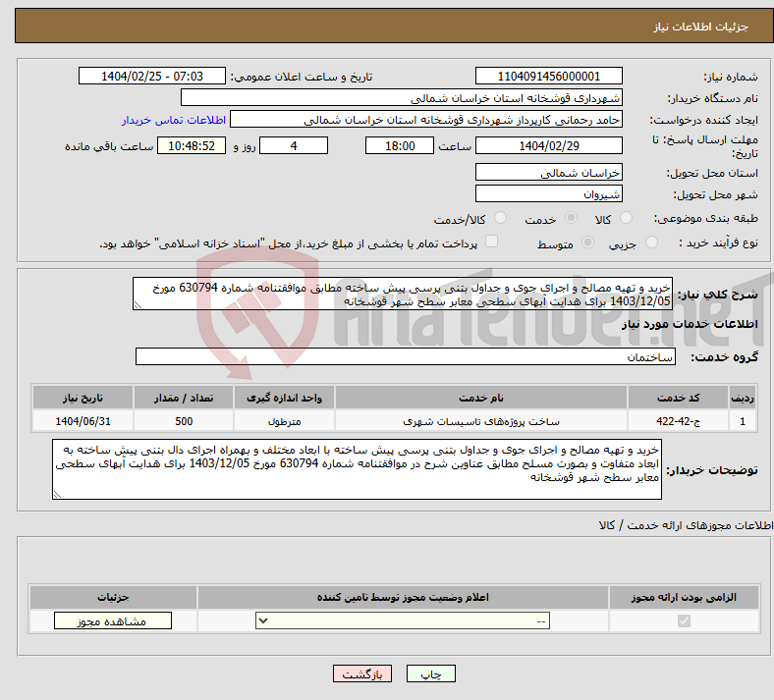Click the quantity cell 500

pos(184,421)
